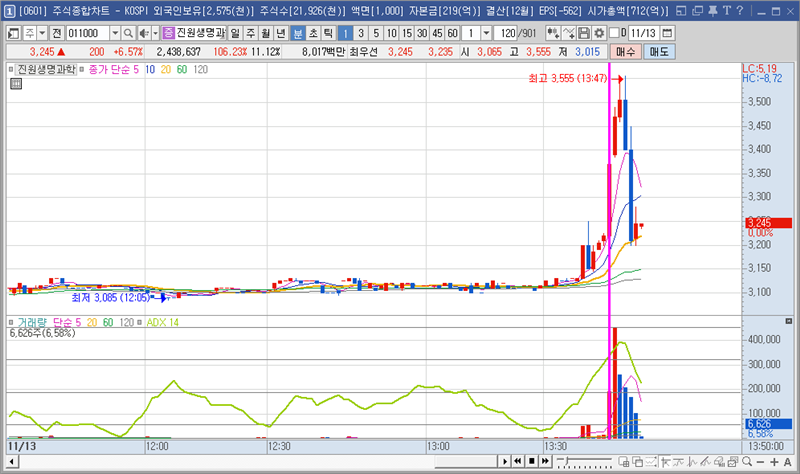Click the 매도 sell button

pos(658,51)
